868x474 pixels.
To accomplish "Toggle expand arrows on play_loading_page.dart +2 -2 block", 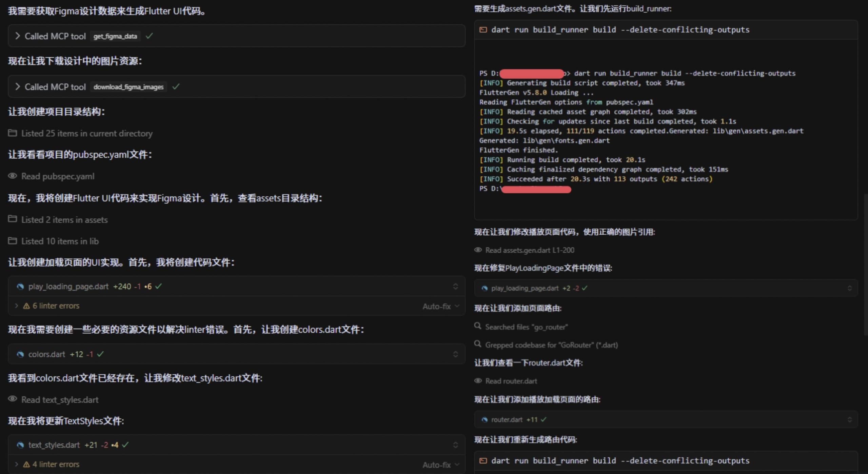I will point(849,288).
